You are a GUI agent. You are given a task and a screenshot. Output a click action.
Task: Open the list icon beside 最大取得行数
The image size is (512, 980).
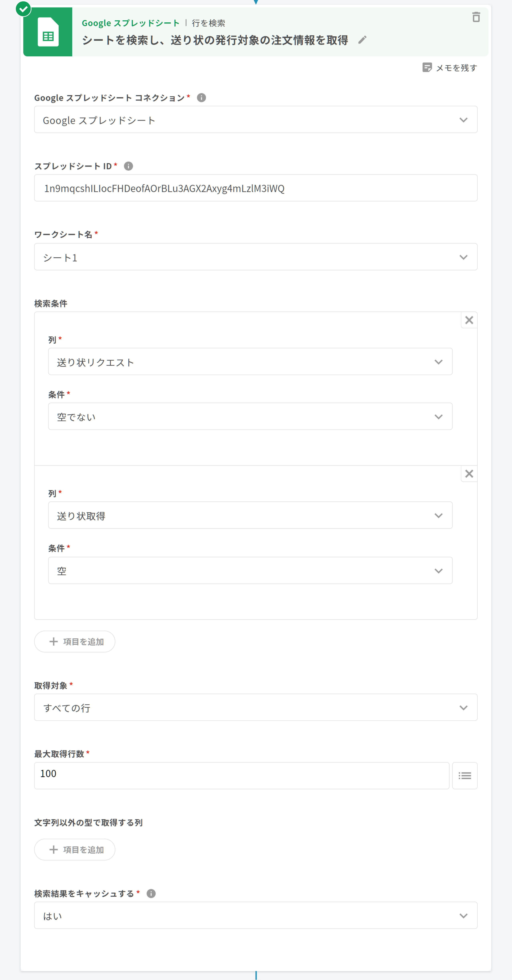click(x=464, y=775)
